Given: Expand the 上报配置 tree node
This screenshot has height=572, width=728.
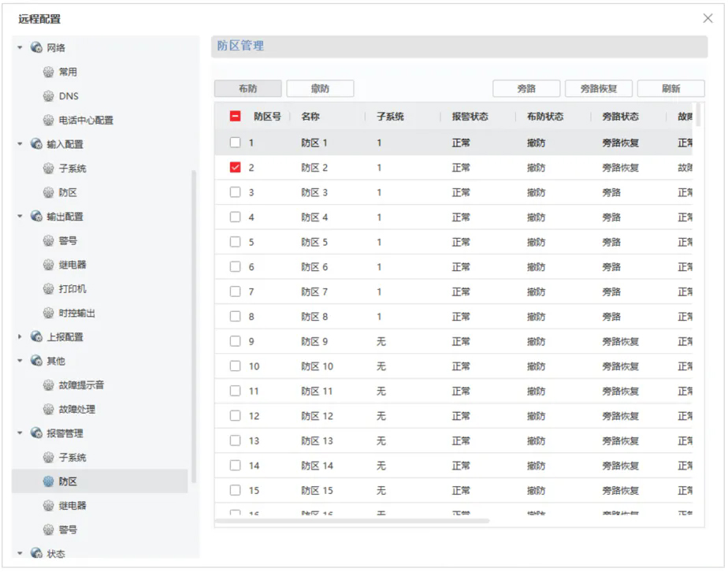Looking at the screenshot, I should [20, 337].
